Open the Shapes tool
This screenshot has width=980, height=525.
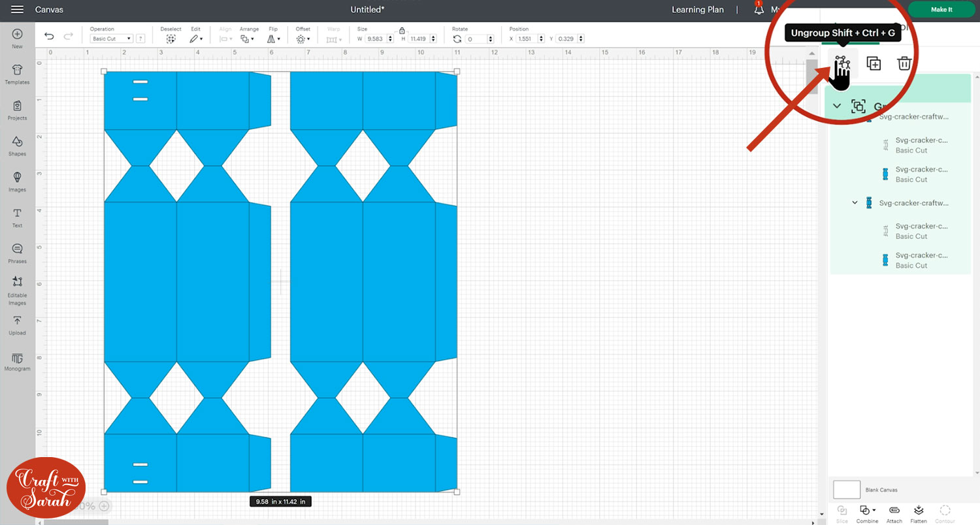coord(17,145)
